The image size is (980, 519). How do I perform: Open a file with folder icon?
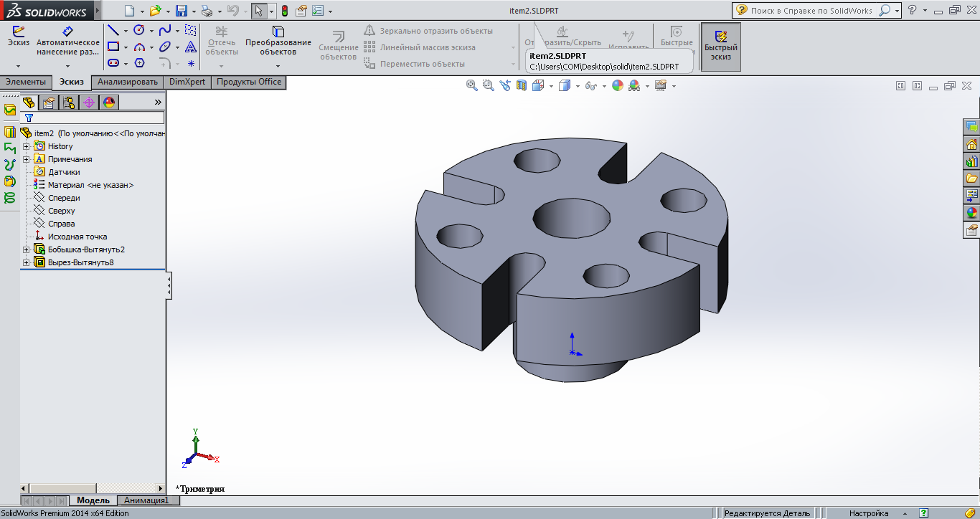tap(155, 11)
